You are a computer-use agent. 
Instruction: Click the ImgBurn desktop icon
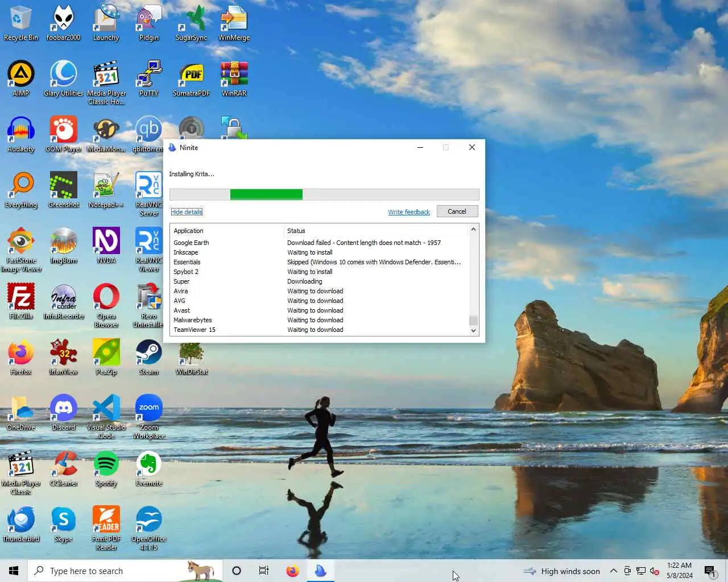tap(63, 246)
